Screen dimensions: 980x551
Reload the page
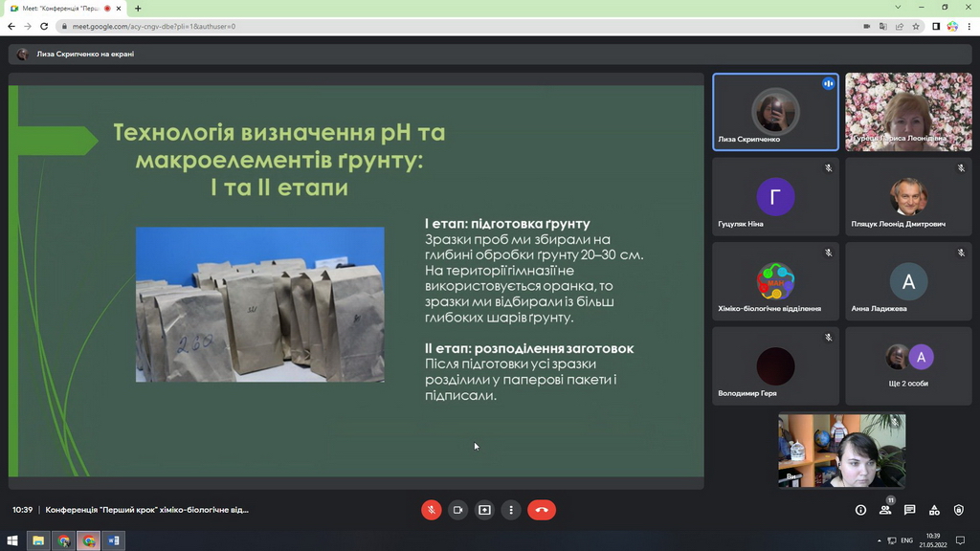click(44, 26)
